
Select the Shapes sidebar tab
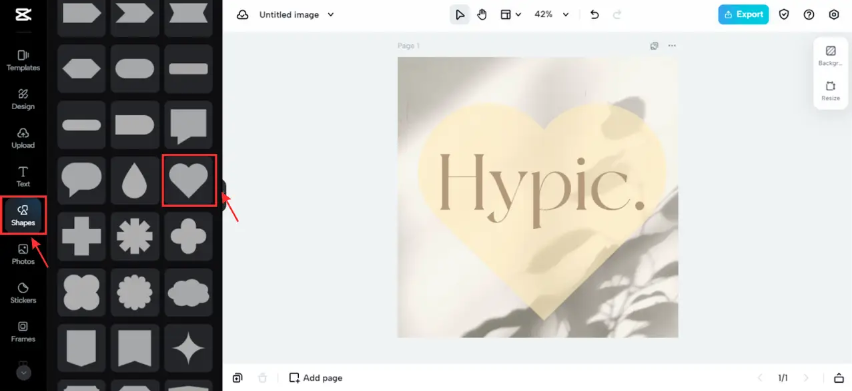point(23,216)
